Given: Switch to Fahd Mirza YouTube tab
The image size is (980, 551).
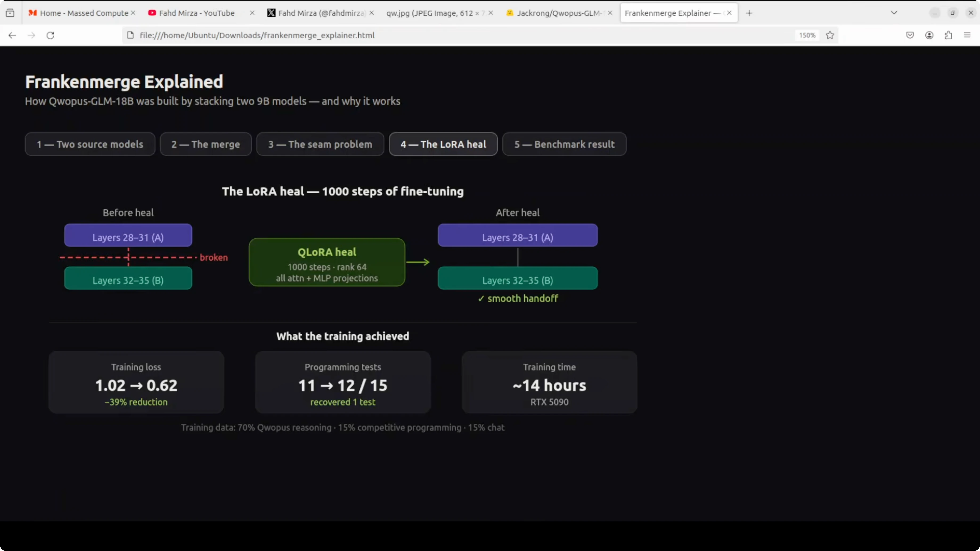Looking at the screenshot, I should 196,13.
